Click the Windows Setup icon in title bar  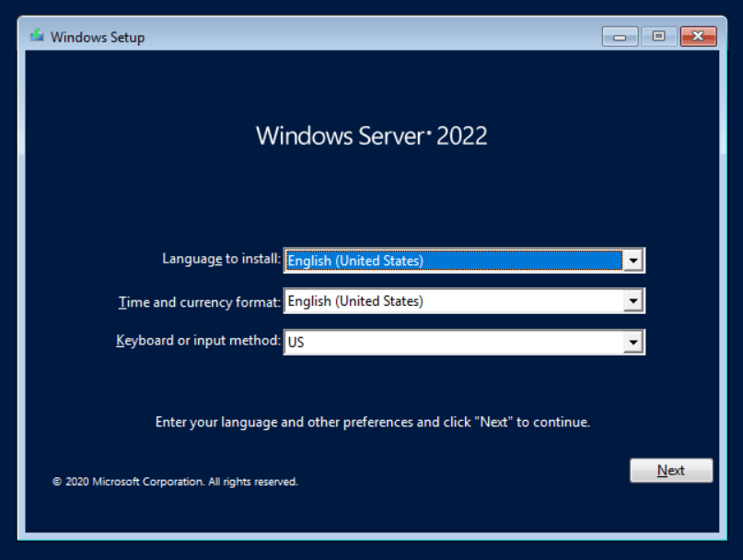click(36, 37)
